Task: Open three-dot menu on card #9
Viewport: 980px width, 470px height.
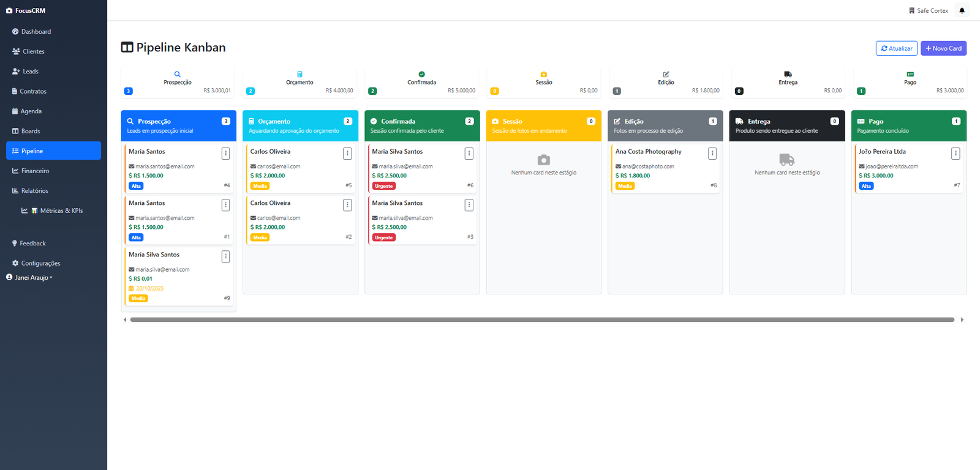Action: pos(225,257)
